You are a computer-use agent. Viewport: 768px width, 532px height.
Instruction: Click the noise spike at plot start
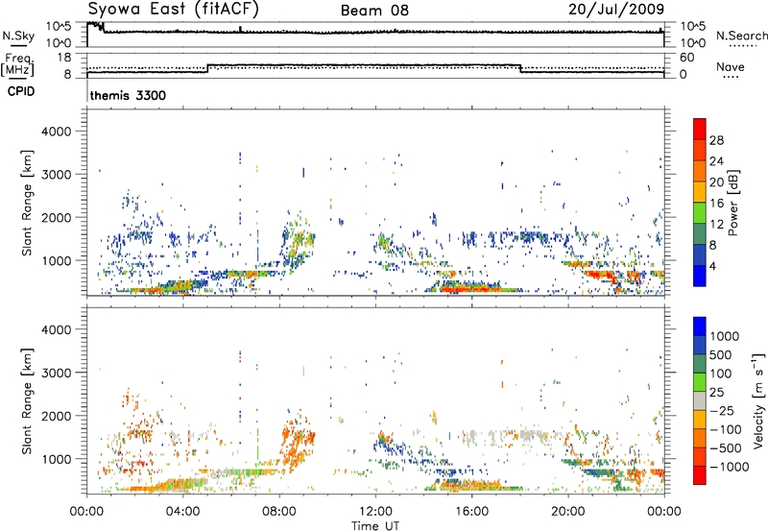pos(95,27)
